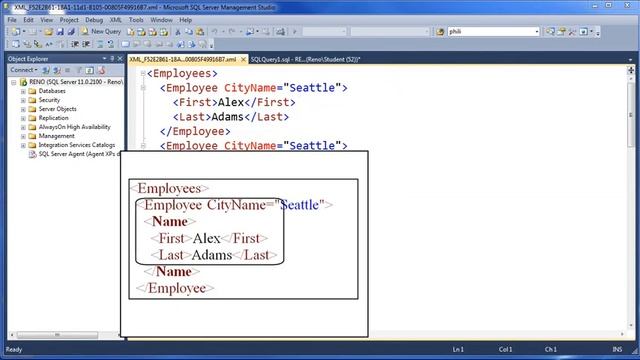This screenshot has height=360, width=640.
Task: Open the Help menu
Action: point(185,20)
